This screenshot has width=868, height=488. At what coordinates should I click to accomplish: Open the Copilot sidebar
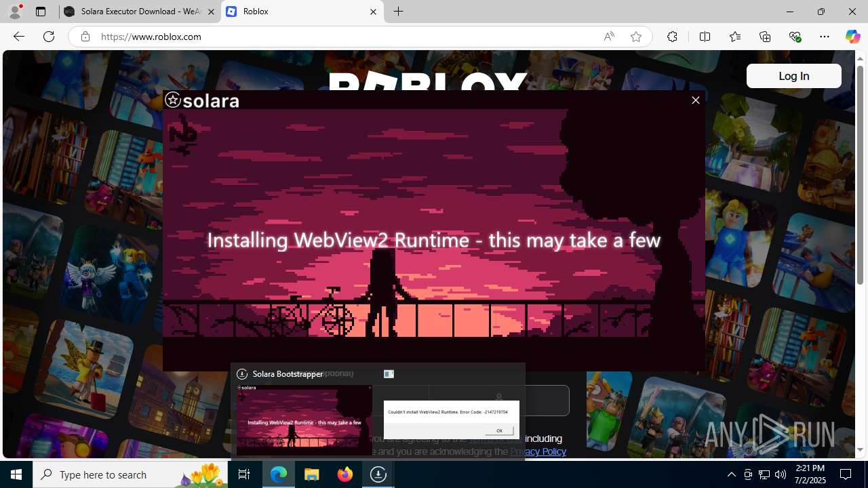tap(852, 37)
